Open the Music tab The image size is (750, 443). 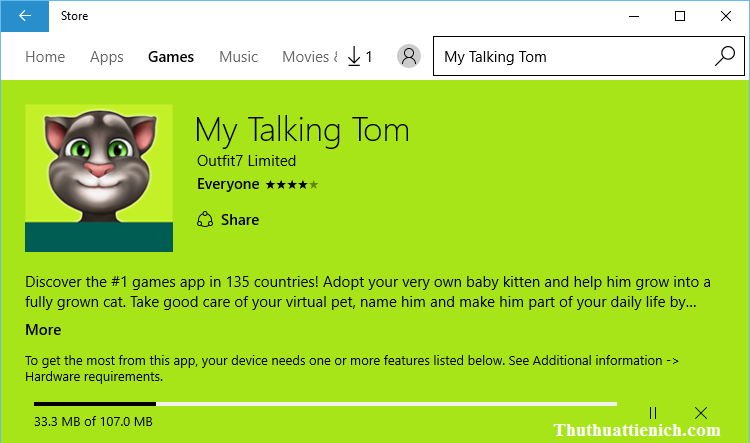point(238,57)
